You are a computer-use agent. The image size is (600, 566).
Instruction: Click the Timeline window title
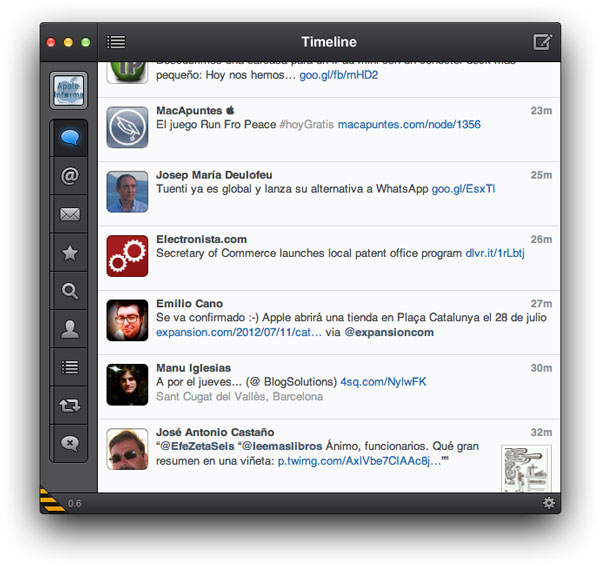329,42
